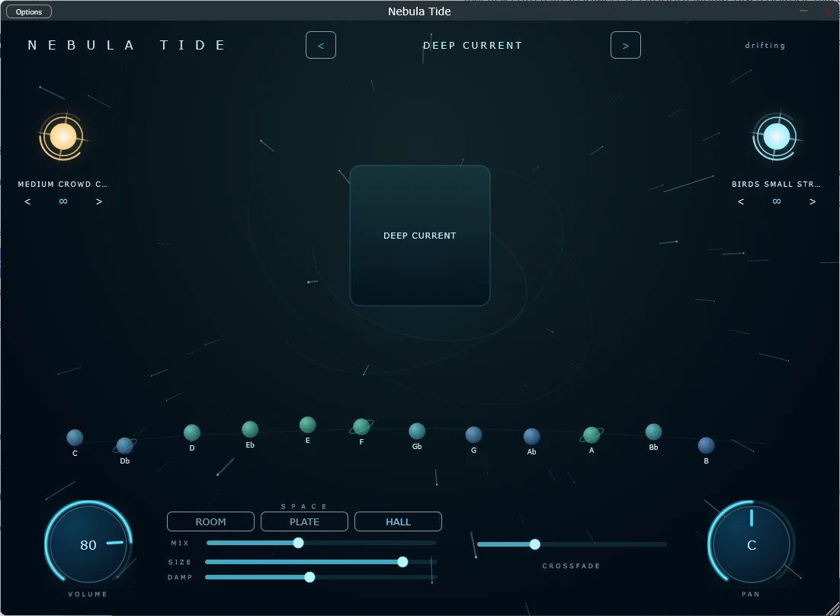The height and width of the screenshot is (616, 840).
Task: Go to previous preset with left arrow
Action: (321, 46)
